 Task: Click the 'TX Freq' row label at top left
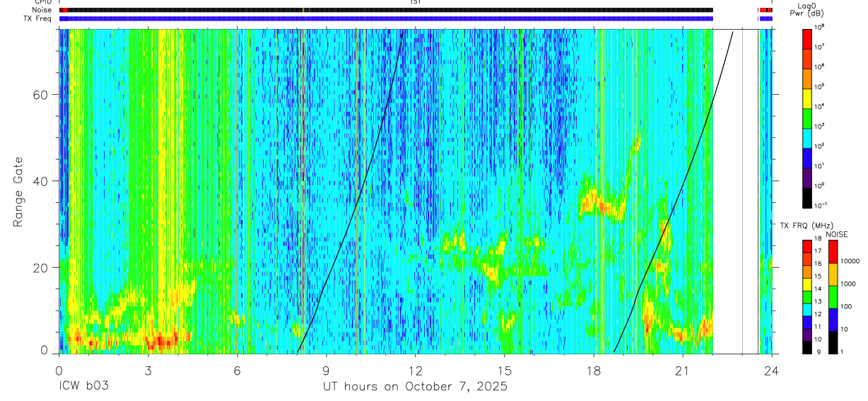point(38,18)
